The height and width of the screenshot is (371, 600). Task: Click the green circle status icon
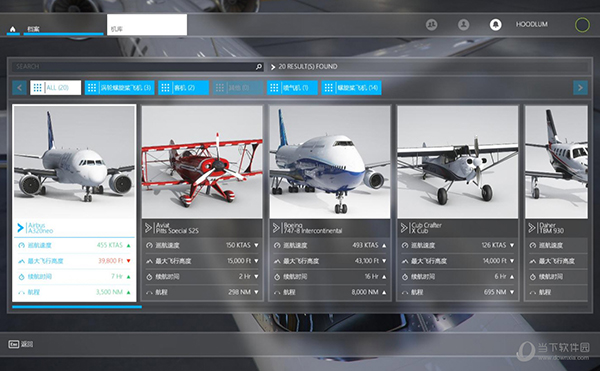(x=582, y=25)
